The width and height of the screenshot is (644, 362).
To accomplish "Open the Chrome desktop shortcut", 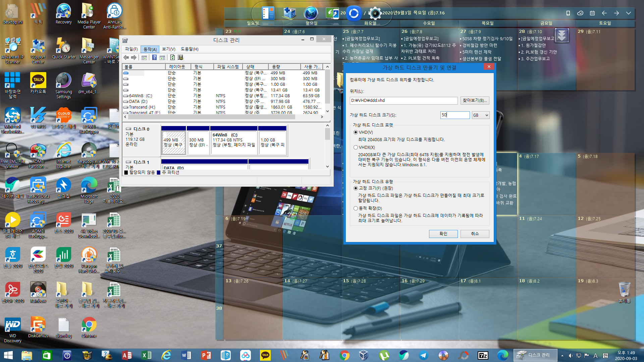I will point(89,327).
